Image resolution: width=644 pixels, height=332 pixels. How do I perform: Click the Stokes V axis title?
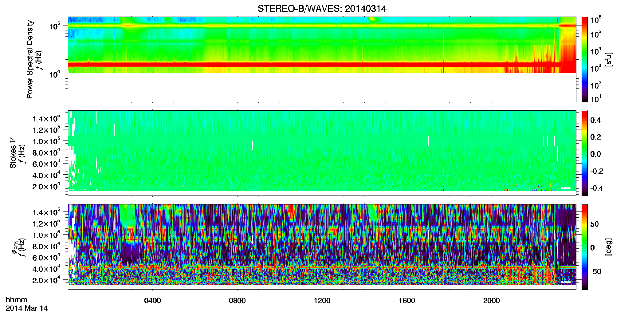point(13,153)
